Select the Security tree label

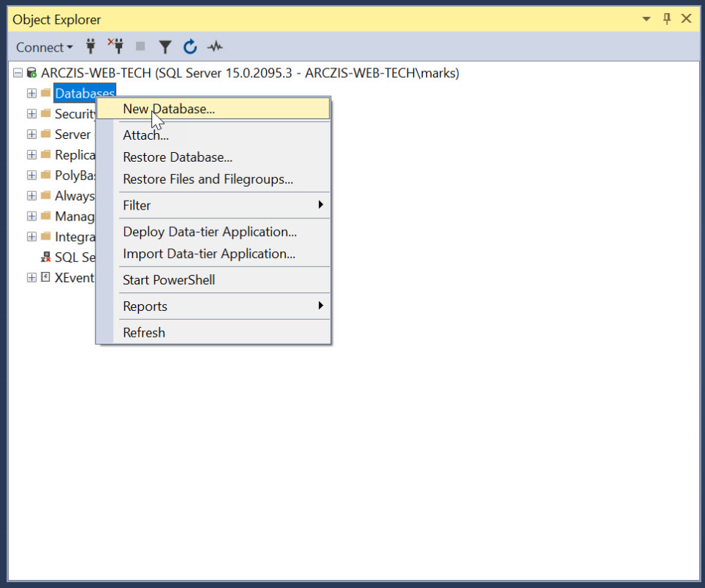click(x=75, y=114)
